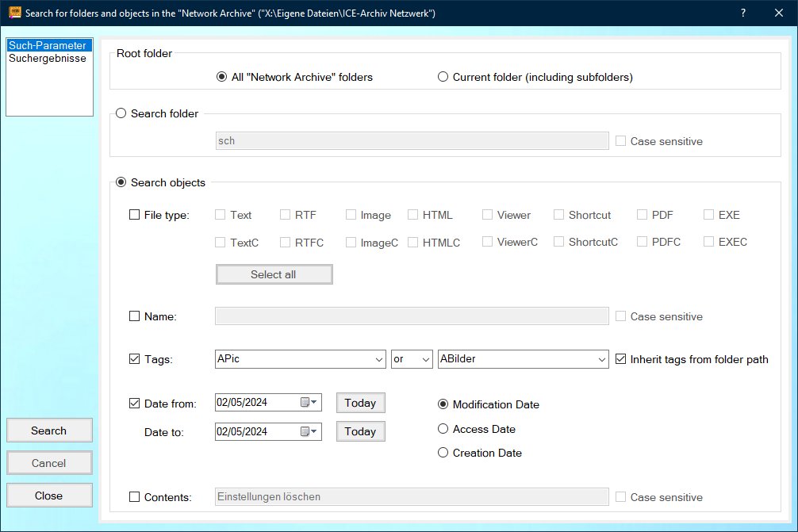Open the calendar picker for Date from

click(x=309, y=403)
